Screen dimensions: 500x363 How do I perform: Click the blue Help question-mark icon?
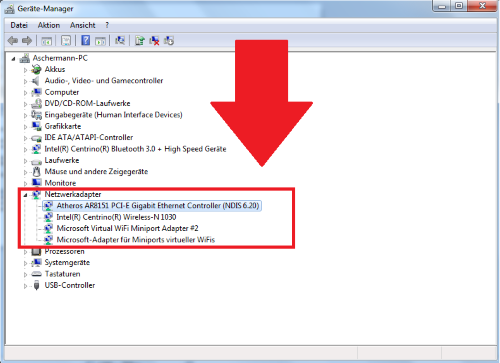(86, 41)
